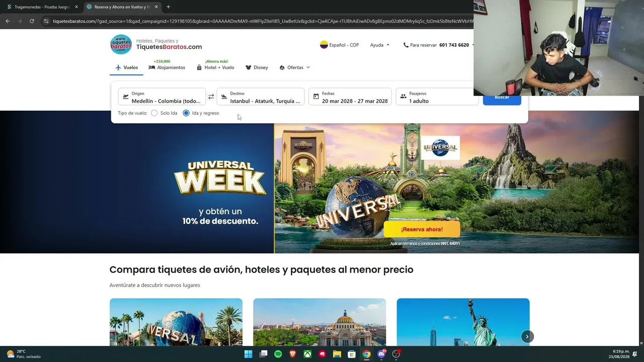Close the Reserva y Ahorra tab
Viewport: 644px width, 362px height.
[x=156, y=7]
